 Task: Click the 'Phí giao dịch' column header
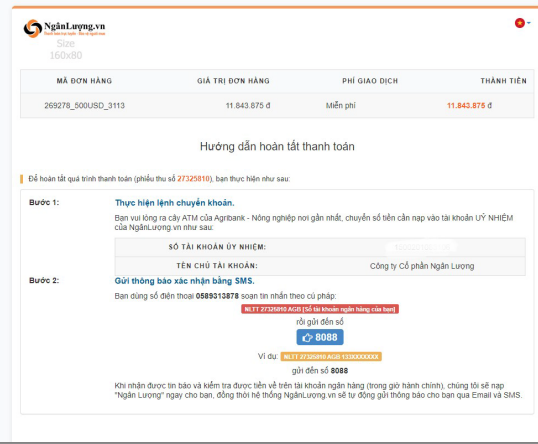coord(370,81)
